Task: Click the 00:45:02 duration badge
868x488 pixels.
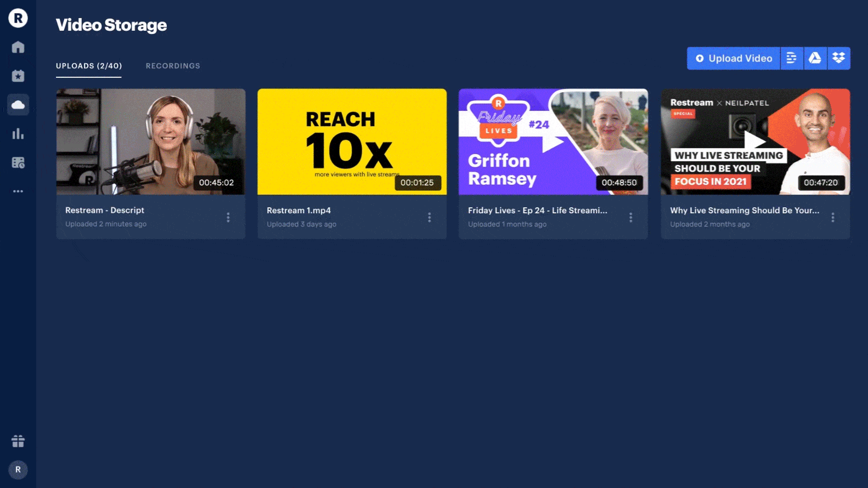Action: [216, 183]
